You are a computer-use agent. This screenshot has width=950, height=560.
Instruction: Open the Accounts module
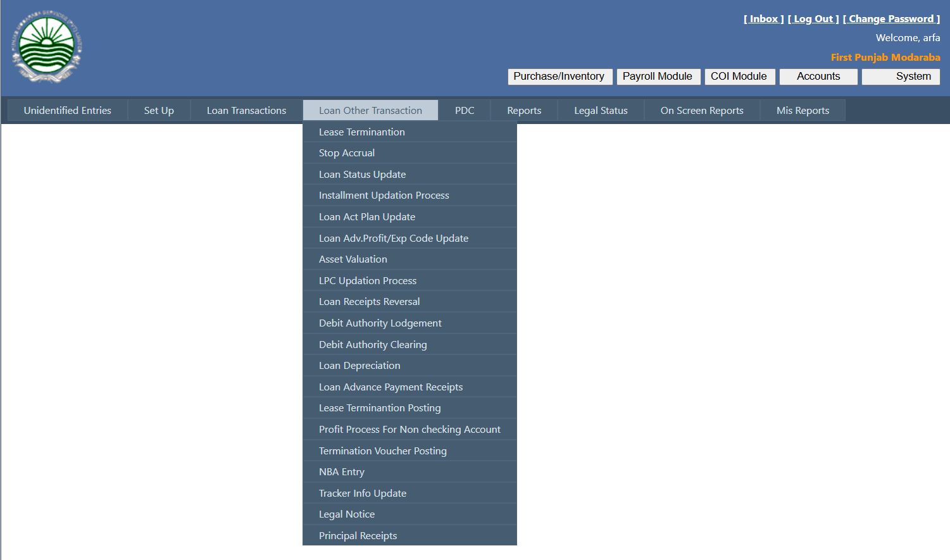tap(818, 76)
